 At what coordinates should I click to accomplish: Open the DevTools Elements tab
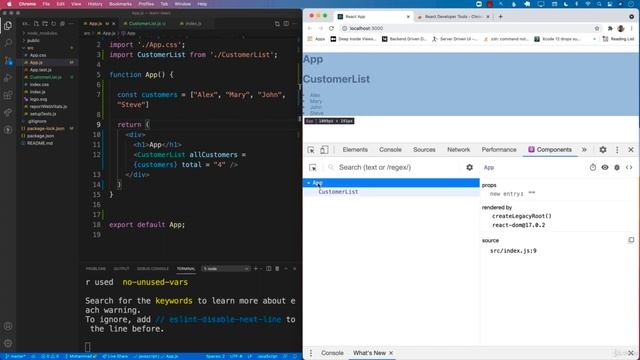[355, 150]
